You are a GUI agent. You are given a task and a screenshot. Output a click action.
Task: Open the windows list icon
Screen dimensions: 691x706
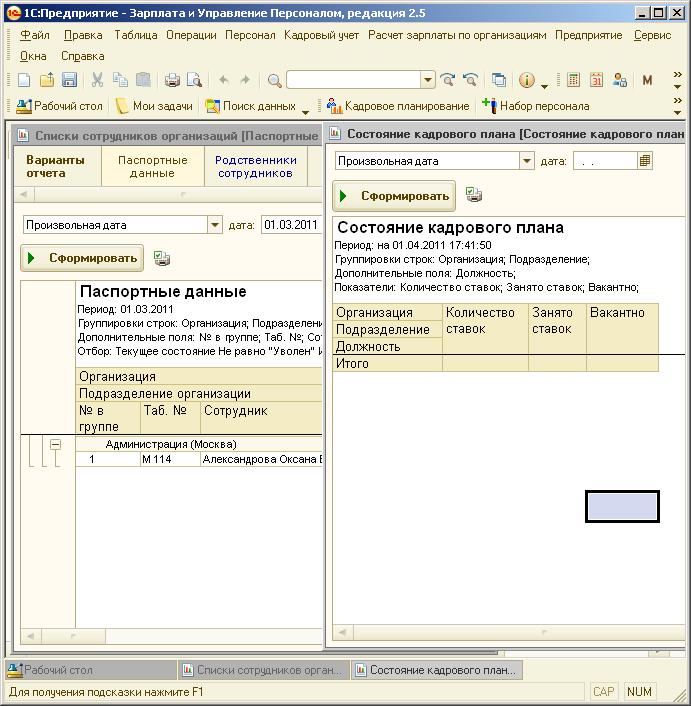coord(499,81)
